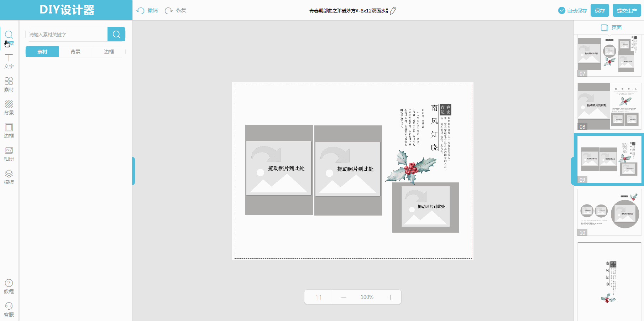The height and width of the screenshot is (321, 644).
Task: Collapse the left panel with blue handle
Action: [x=133, y=171]
